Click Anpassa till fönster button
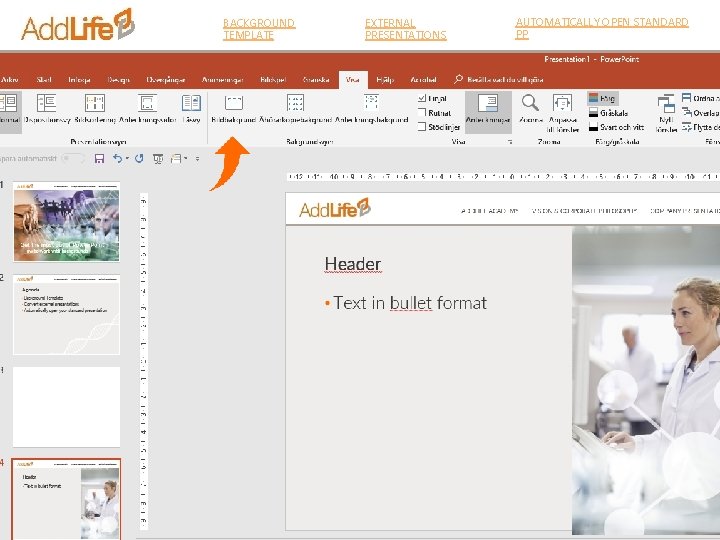 [562, 113]
